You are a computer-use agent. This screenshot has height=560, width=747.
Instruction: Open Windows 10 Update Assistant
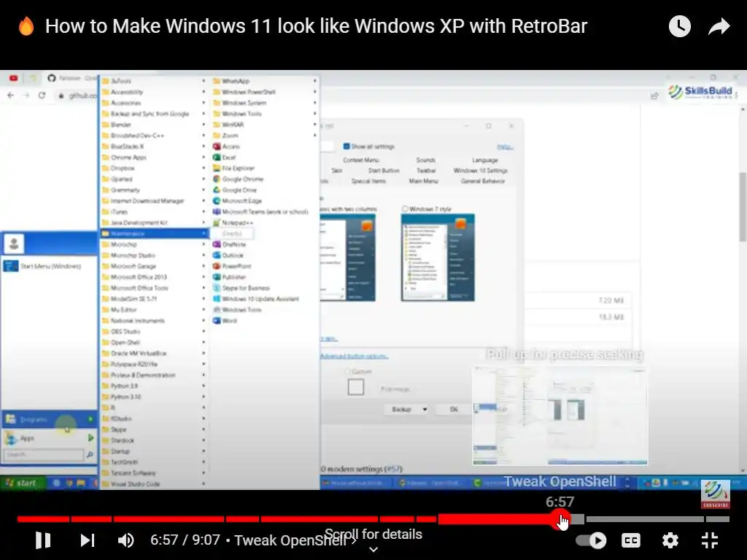pos(264,299)
